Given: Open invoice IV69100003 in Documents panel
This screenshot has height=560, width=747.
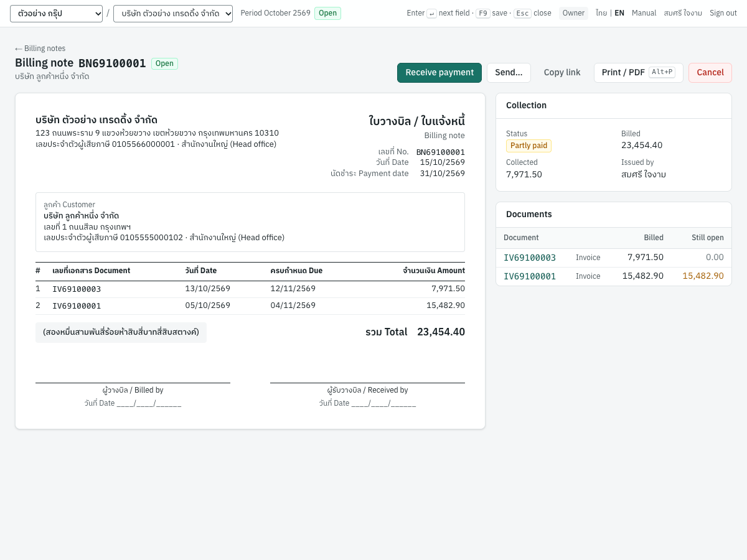Looking at the screenshot, I should pyautogui.click(x=530, y=258).
